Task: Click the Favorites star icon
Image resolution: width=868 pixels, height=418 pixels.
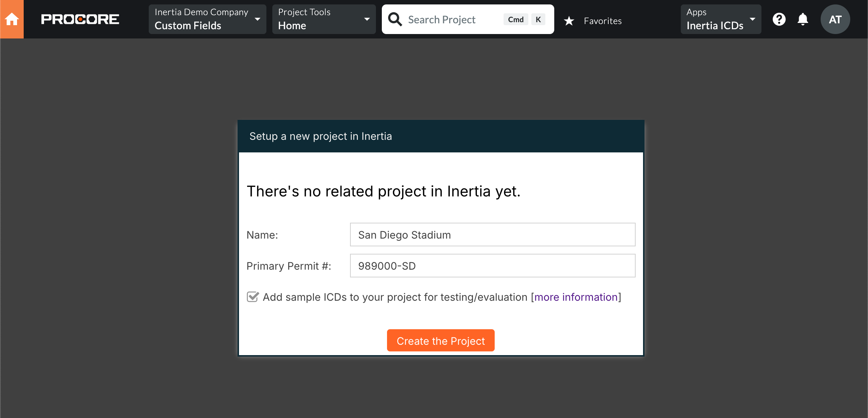Action: 569,21
